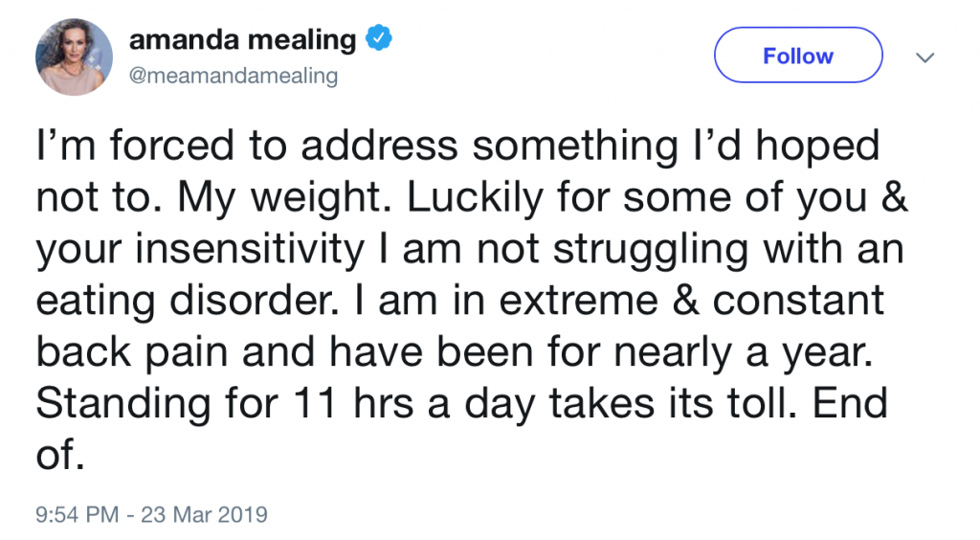This screenshot has height=540, width=980.
Task: Click the display name "amanda mealing"
Action: point(242,40)
